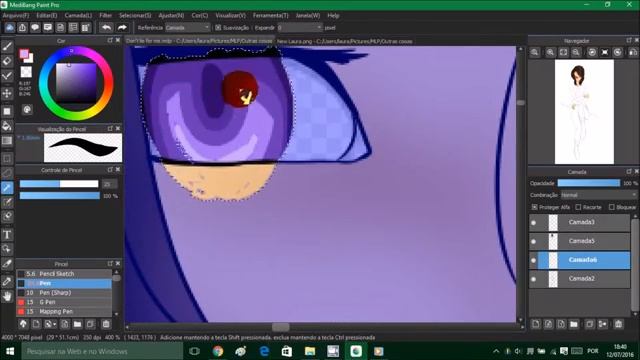Select the Hand pan tool
Screen dimensions: 640x360
click(7, 296)
